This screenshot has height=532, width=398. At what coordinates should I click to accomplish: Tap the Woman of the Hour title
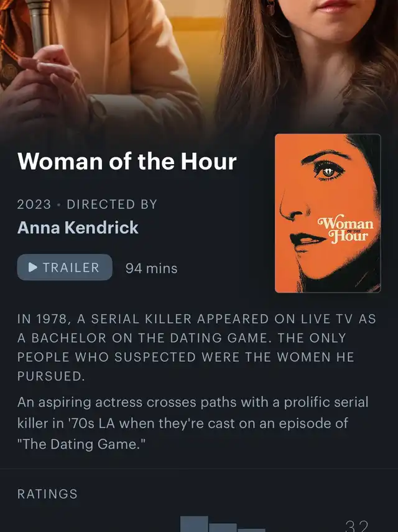pyautogui.click(x=127, y=161)
